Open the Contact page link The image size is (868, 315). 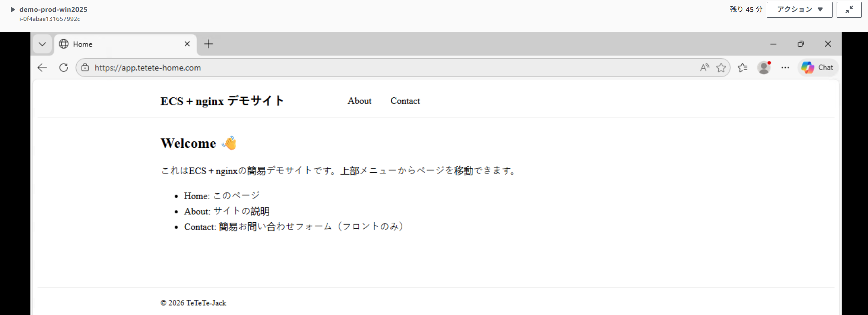click(405, 101)
